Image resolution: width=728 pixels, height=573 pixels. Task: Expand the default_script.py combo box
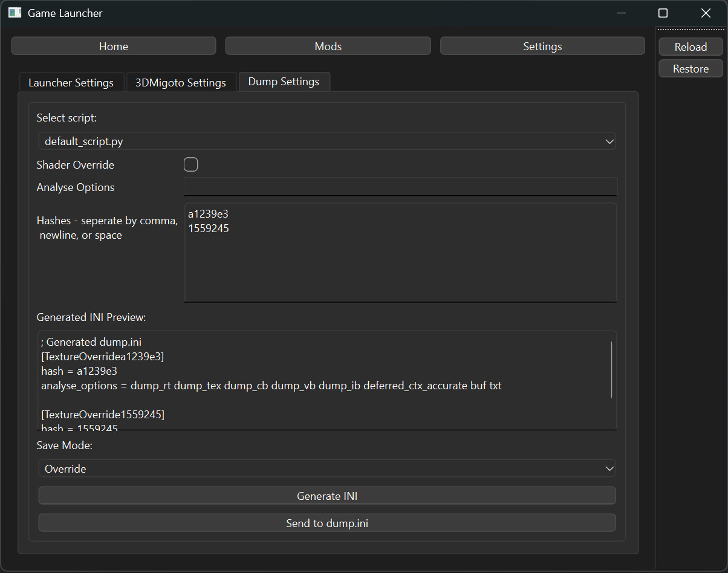(x=327, y=141)
